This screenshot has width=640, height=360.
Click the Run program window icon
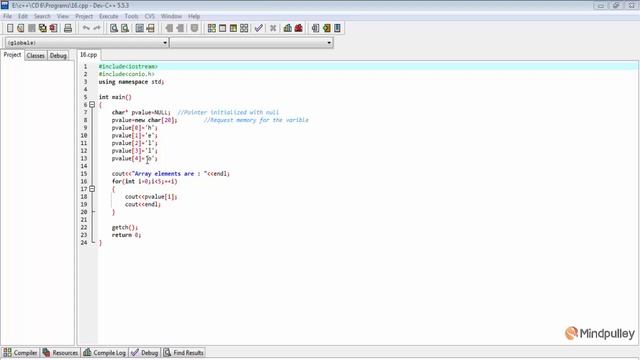pyautogui.click(x=222, y=28)
